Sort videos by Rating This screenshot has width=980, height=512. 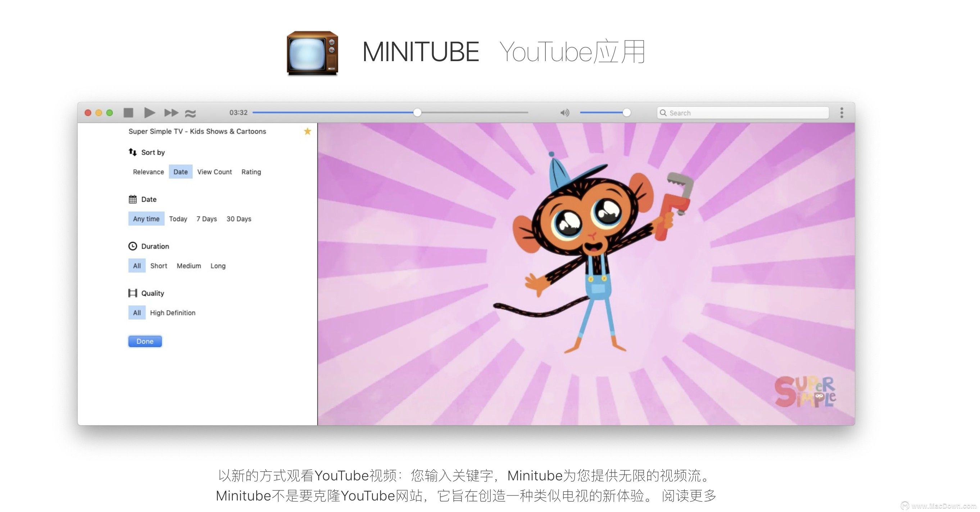[x=251, y=172]
